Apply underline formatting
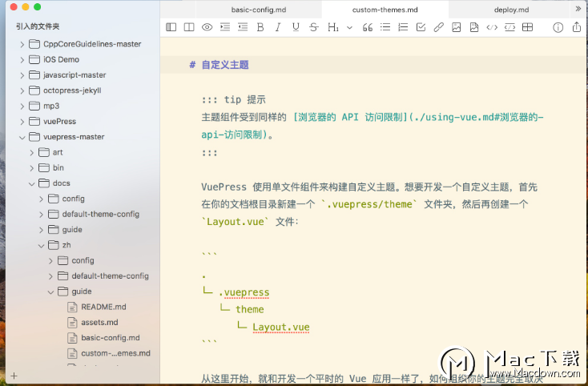Image resolution: width=588 pixels, height=386 pixels. pyautogui.click(x=296, y=27)
